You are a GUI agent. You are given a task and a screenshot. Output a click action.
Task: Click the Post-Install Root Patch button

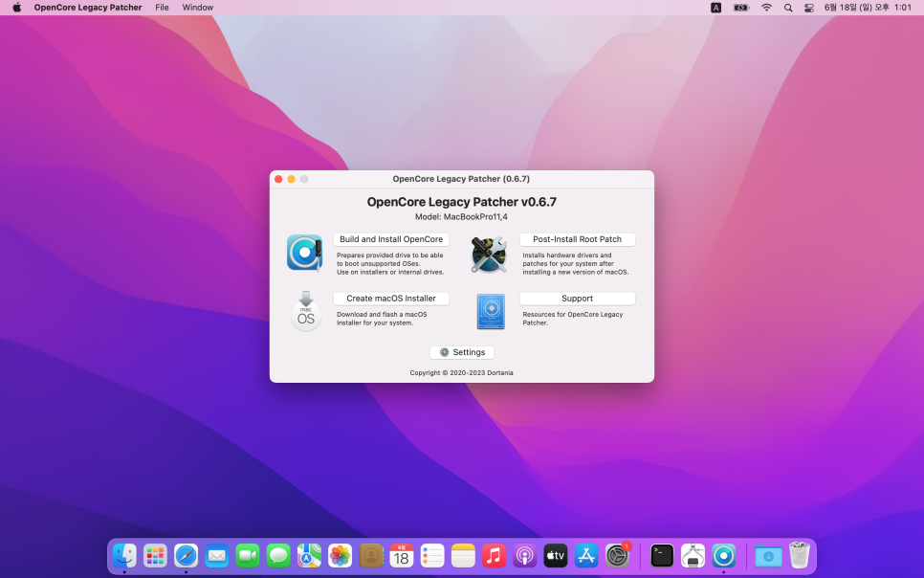point(577,239)
